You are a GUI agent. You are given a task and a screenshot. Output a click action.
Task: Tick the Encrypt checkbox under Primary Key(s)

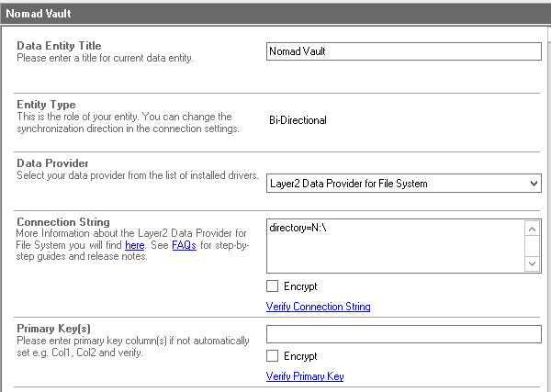[x=273, y=355]
